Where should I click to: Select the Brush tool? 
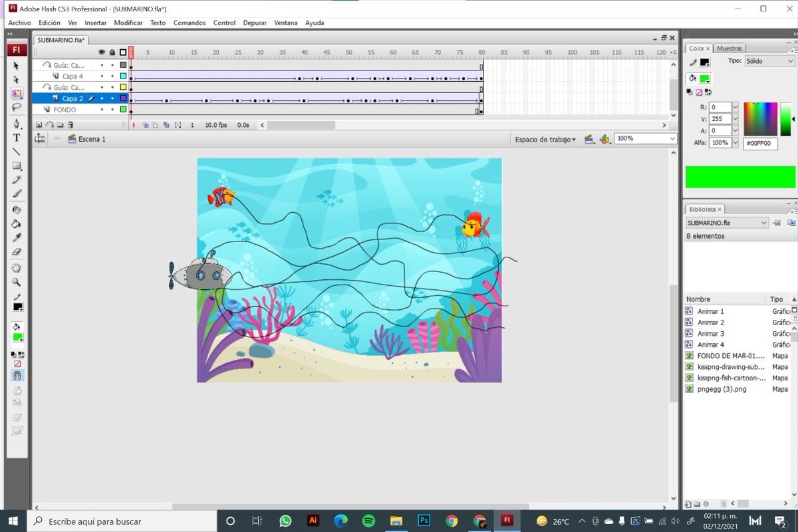click(x=17, y=194)
